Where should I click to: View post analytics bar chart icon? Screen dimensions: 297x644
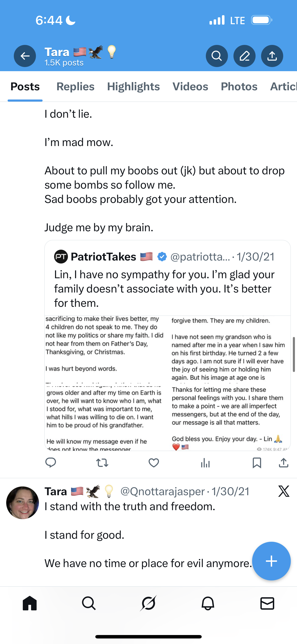click(x=205, y=463)
